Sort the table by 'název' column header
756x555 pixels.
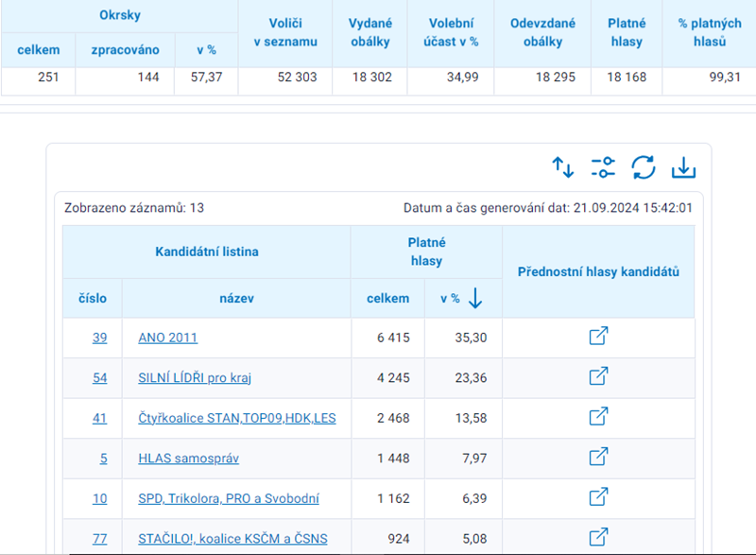click(236, 298)
